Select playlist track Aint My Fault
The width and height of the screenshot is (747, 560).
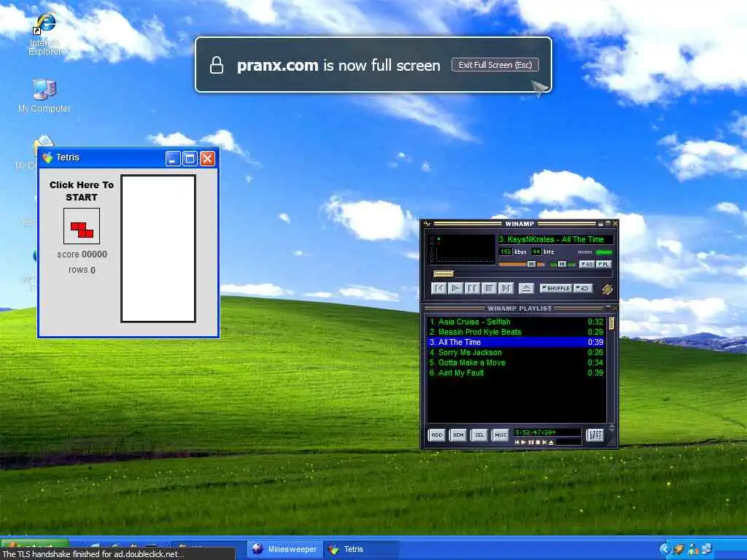tap(516, 373)
